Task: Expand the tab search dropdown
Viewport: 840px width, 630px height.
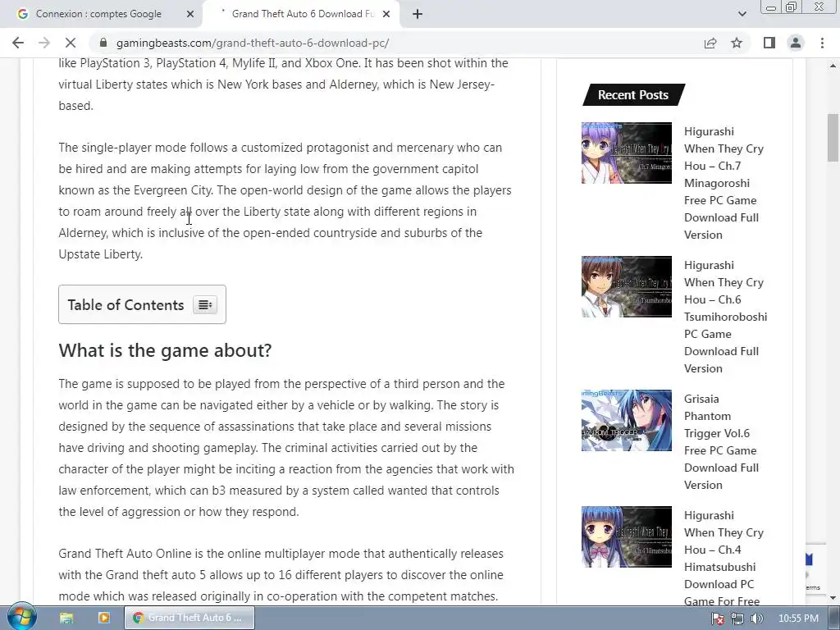Action: [742, 15]
